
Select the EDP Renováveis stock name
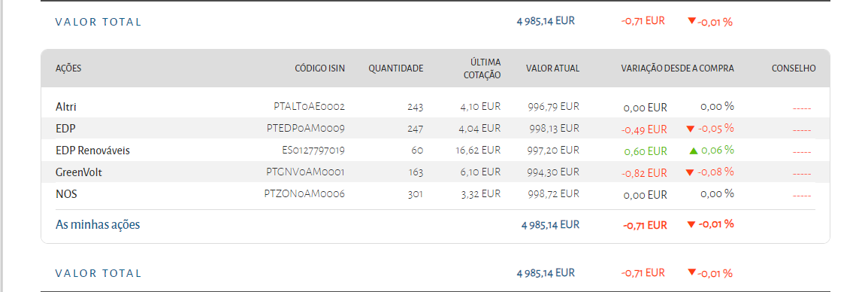(92, 151)
